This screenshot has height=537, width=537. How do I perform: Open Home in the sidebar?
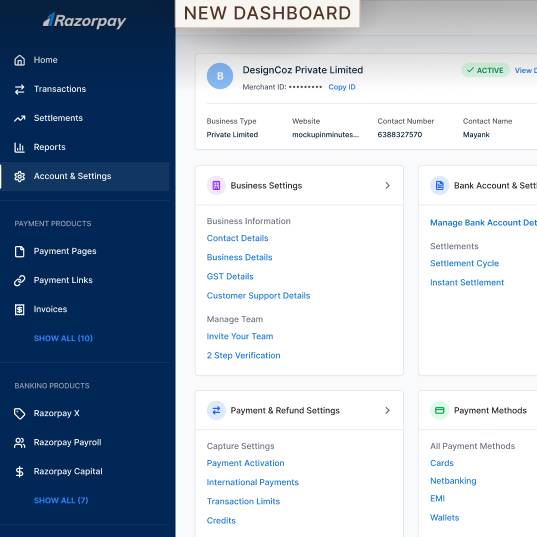46,60
